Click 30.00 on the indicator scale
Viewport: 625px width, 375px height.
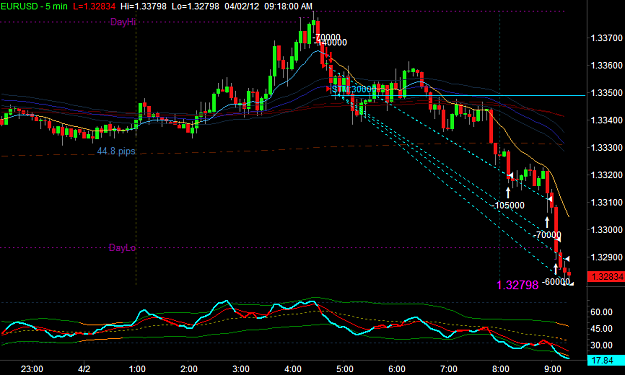click(601, 345)
